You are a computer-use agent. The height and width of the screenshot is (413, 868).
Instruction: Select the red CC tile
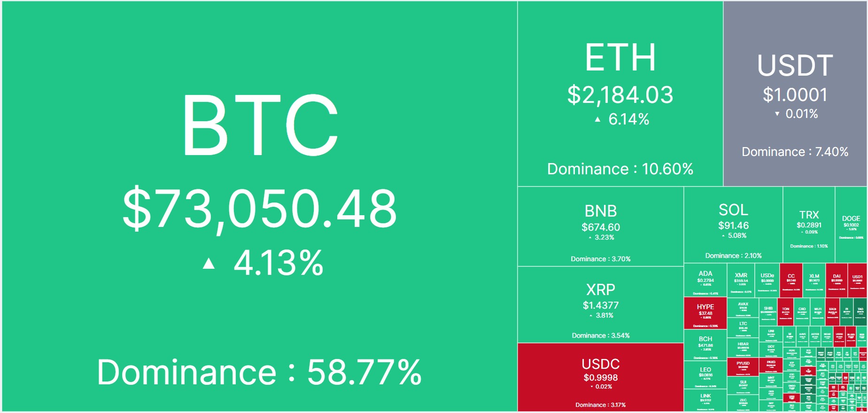pos(791,280)
